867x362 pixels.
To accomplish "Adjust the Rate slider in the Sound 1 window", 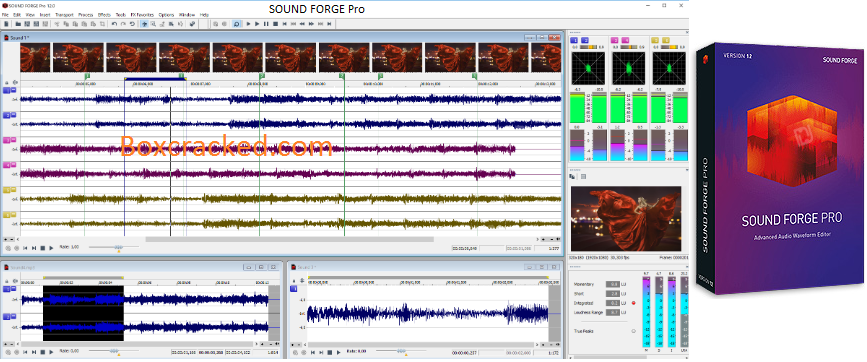I will point(118,248).
